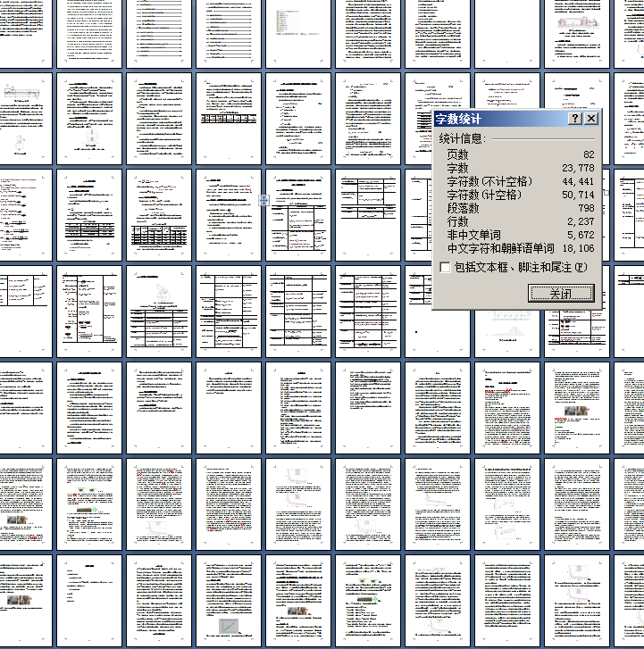The width and height of the screenshot is (644, 649).
Task: Open the top-row page with machine diagram
Action: click(x=577, y=33)
